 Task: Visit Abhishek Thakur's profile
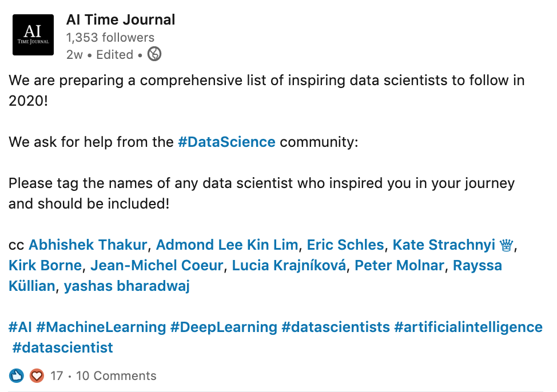tap(87, 245)
